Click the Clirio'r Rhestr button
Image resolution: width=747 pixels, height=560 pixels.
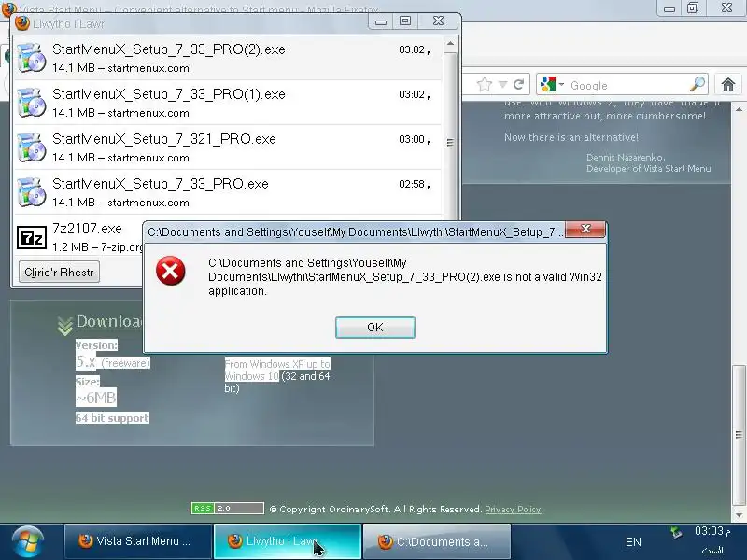tap(59, 272)
